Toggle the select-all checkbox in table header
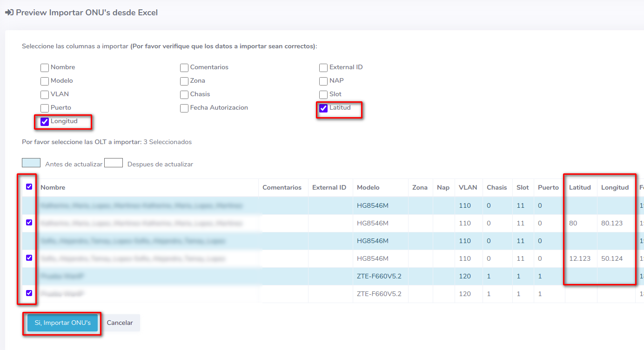This screenshot has width=644, height=350. pos(29,187)
